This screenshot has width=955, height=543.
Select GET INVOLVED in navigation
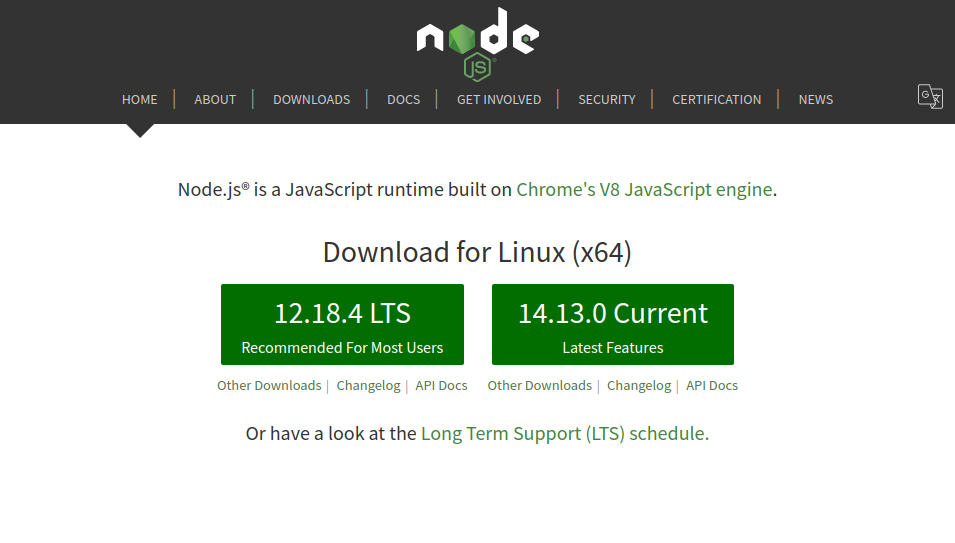(x=499, y=99)
